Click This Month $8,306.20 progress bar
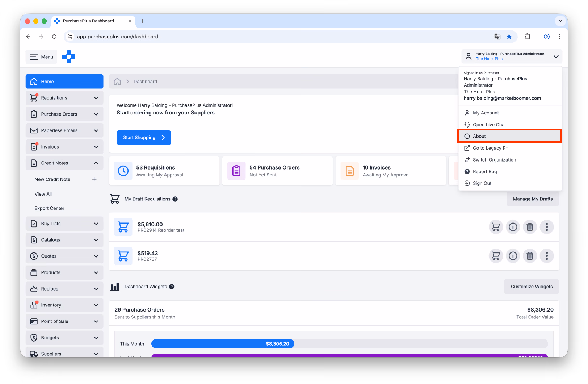The height and width of the screenshot is (384, 588). tap(223, 344)
